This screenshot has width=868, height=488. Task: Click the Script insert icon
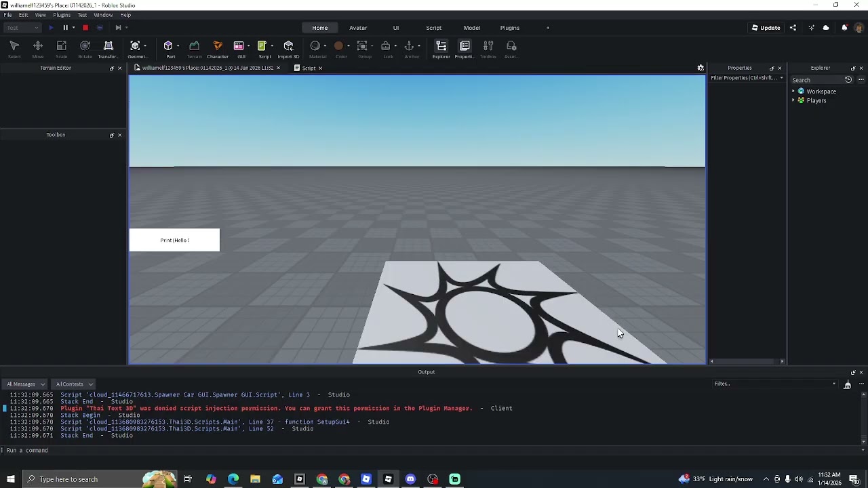[262, 46]
